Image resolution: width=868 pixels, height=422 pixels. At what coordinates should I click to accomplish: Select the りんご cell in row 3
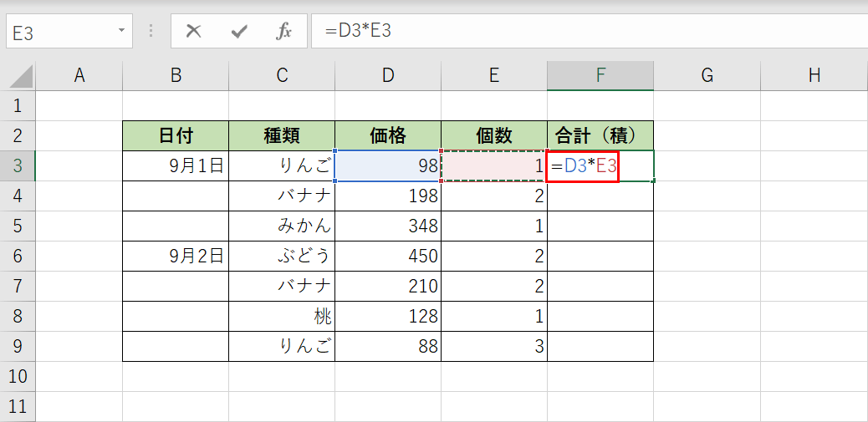(x=282, y=166)
